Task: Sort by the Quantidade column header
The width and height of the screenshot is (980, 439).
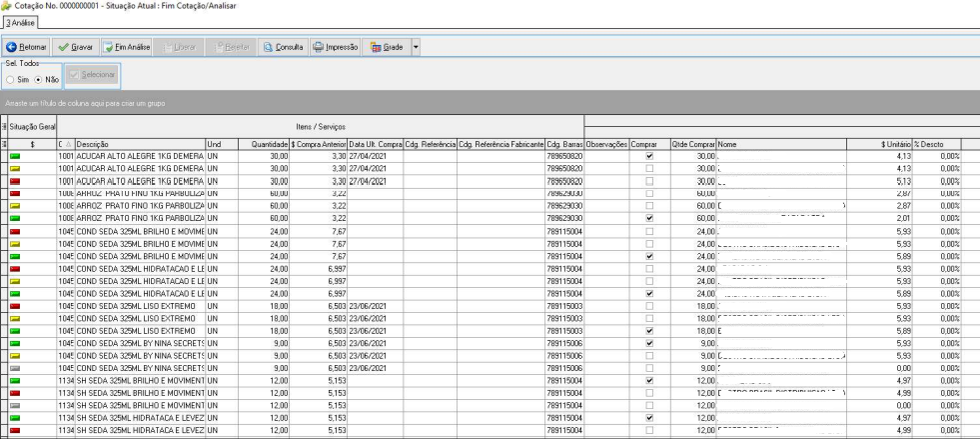Action: click(264, 144)
